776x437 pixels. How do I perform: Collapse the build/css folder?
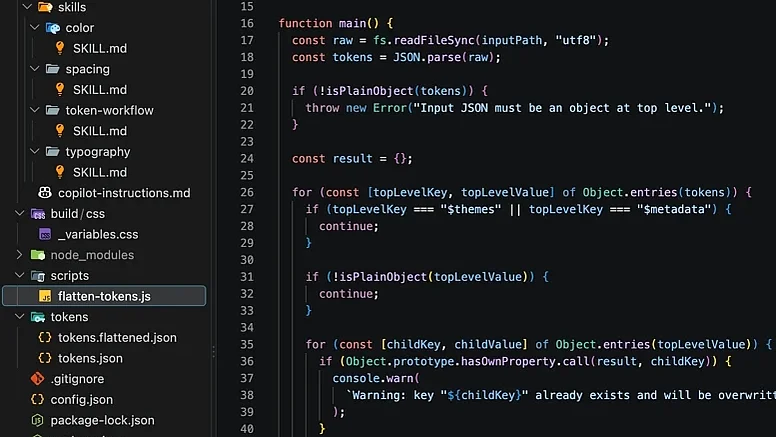click(20, 213)
